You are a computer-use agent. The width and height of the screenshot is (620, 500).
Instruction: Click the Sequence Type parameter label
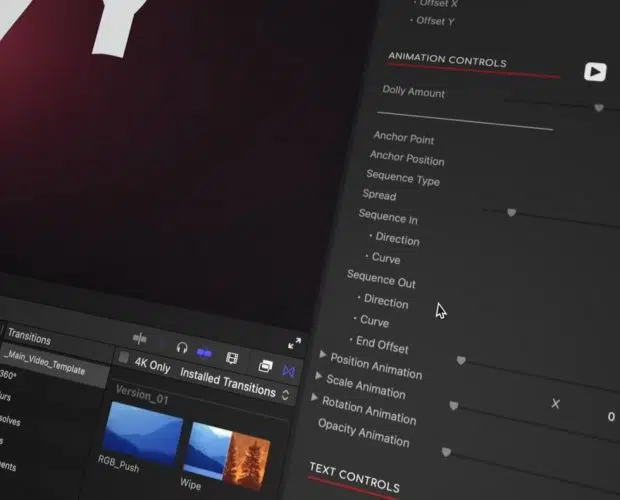403,177
